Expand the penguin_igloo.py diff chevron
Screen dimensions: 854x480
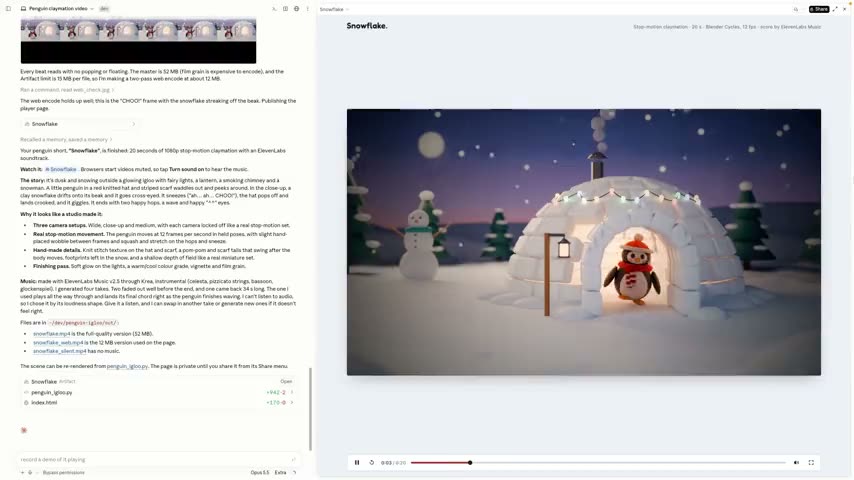tap(292, 392)
